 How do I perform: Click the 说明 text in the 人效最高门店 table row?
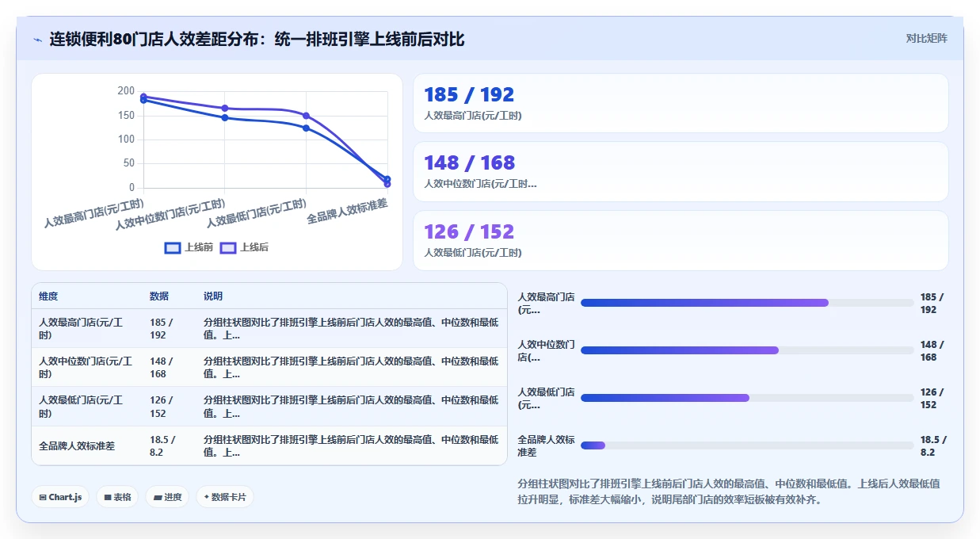351,328
